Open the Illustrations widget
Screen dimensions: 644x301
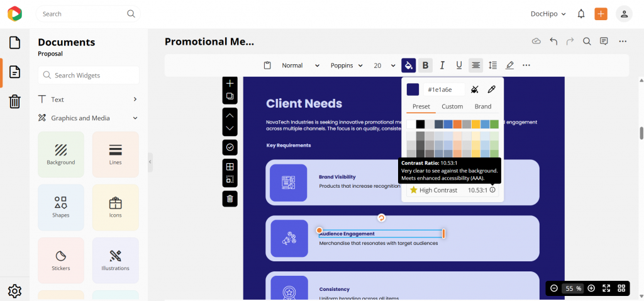[x=116, y=260]
